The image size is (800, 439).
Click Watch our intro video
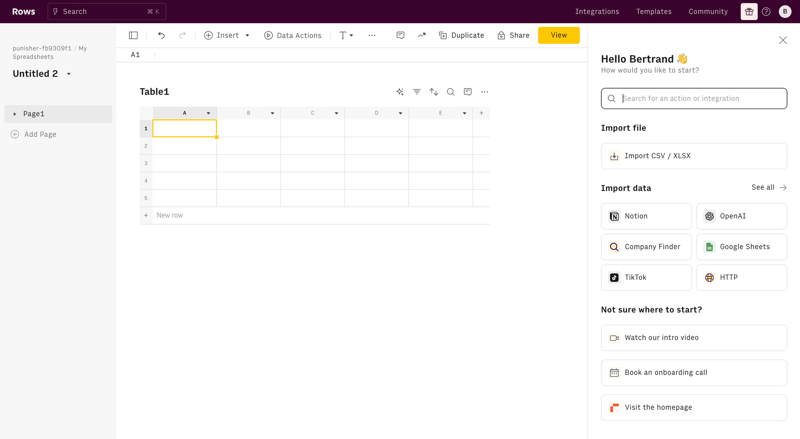click(x=694, y=337)
